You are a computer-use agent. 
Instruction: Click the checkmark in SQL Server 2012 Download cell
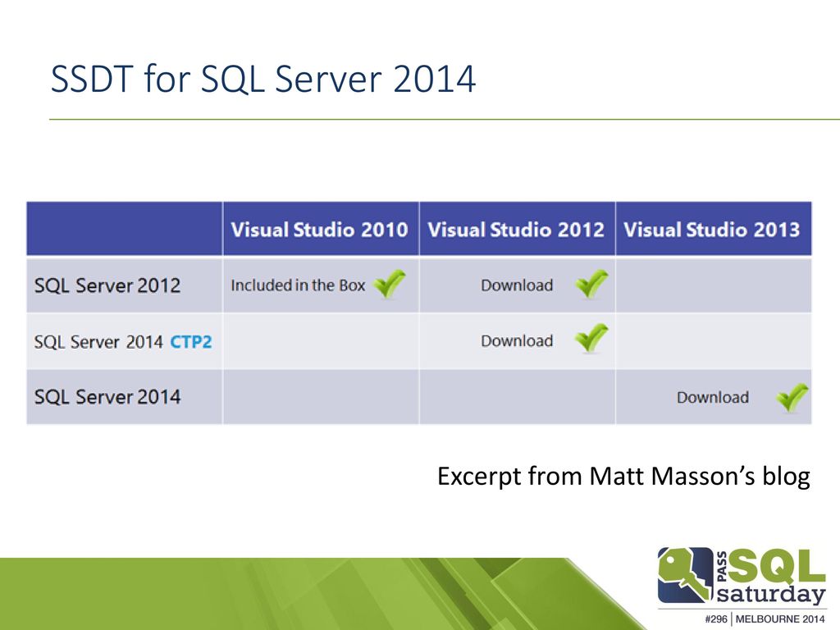click(591, 285)
